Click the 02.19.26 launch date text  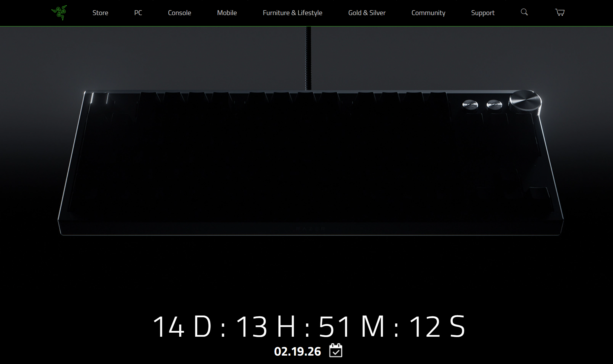click(x=298, y=352)
